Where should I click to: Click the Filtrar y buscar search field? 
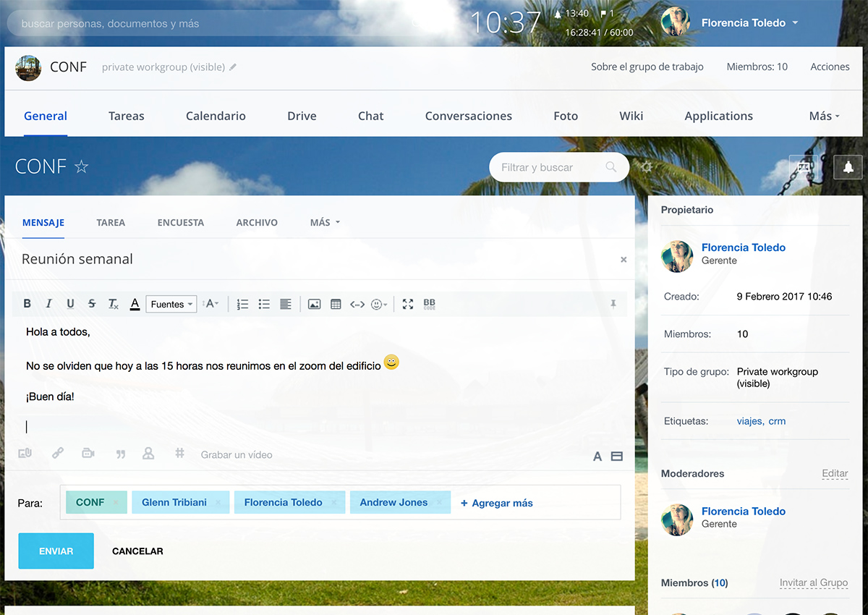tap(546, 167)
